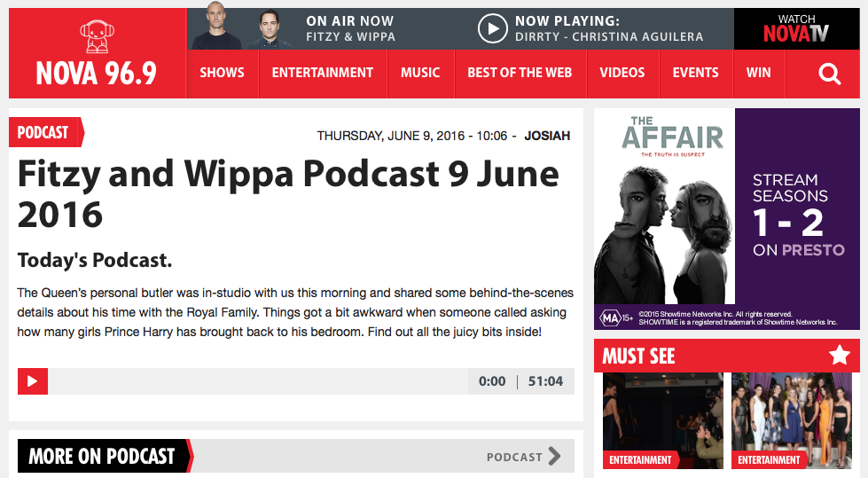Seek within the podcast progress bar
Screen dimensions: 868x478
pos(258,381)
